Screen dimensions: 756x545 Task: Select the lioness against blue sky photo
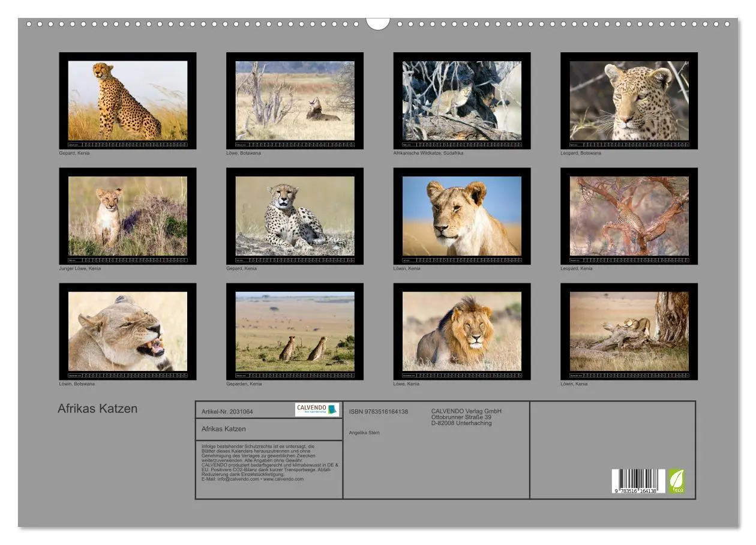[462, 216]
